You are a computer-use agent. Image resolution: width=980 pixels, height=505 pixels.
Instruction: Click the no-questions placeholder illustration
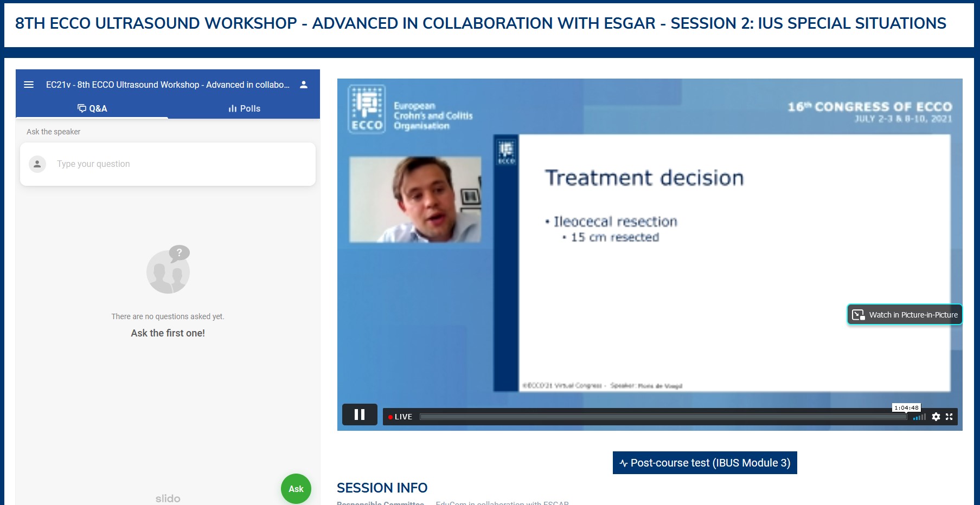tap(169, 269)
